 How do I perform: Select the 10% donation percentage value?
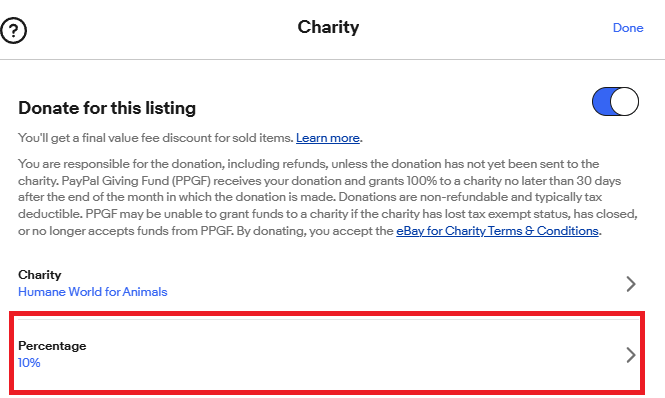(x=29, y=363)
